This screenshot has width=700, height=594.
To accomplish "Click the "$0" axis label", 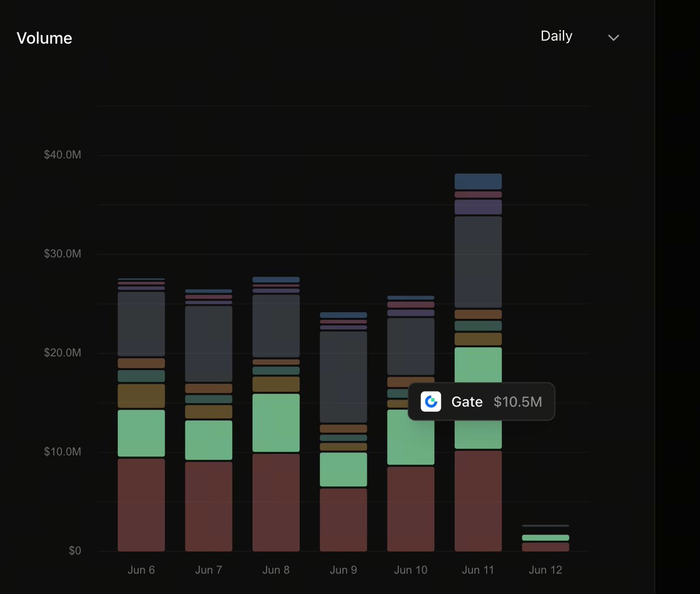I will click(x=75, y=551).
